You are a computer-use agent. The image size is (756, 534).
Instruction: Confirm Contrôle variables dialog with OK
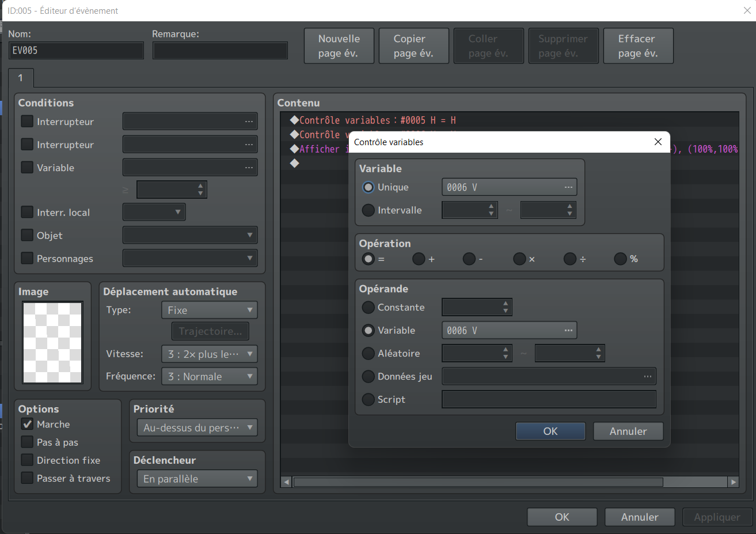pos(550,431)
